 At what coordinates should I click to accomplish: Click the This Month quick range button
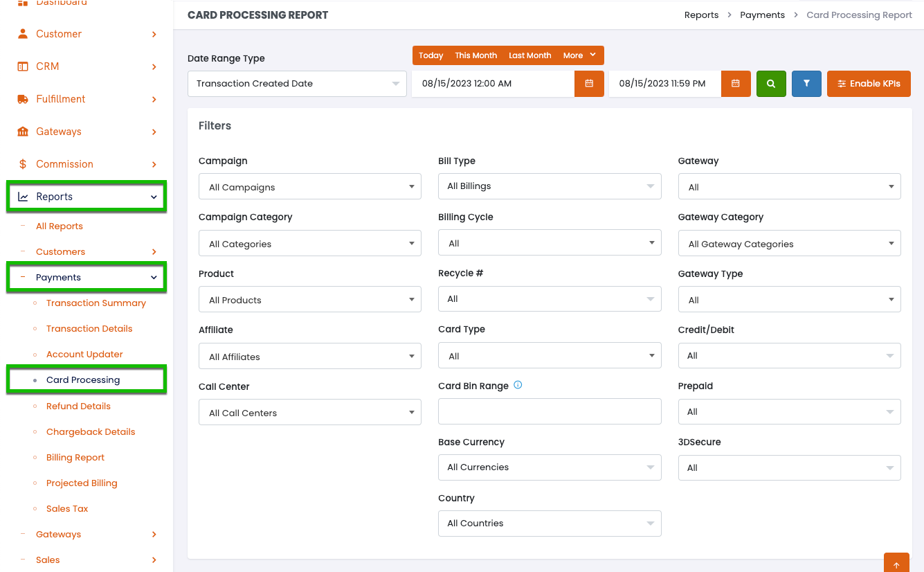pyautogui.click(x=475, y=55)
